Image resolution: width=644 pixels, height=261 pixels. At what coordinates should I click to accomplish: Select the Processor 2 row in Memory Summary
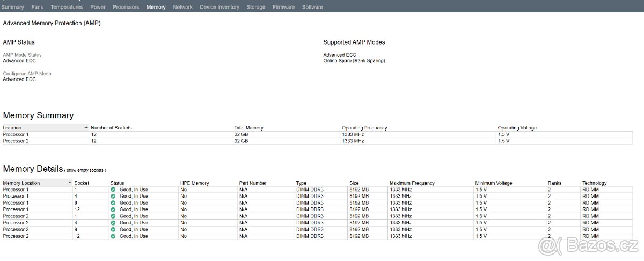tap(16, 141)
